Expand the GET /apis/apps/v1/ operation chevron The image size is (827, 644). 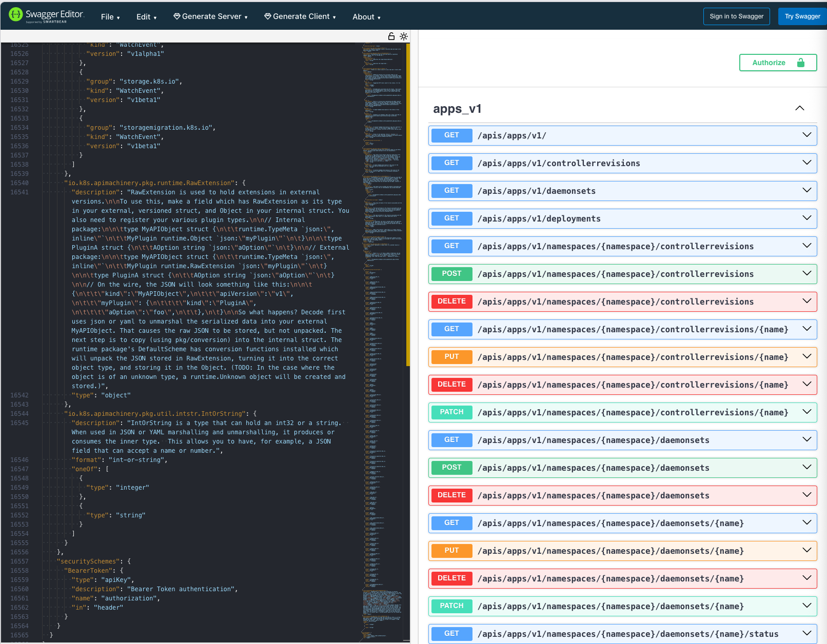(806, 135)
